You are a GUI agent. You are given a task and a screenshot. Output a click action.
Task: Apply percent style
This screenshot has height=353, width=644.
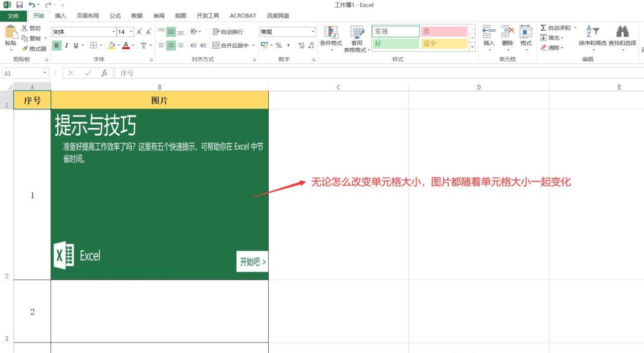point(279,45)
